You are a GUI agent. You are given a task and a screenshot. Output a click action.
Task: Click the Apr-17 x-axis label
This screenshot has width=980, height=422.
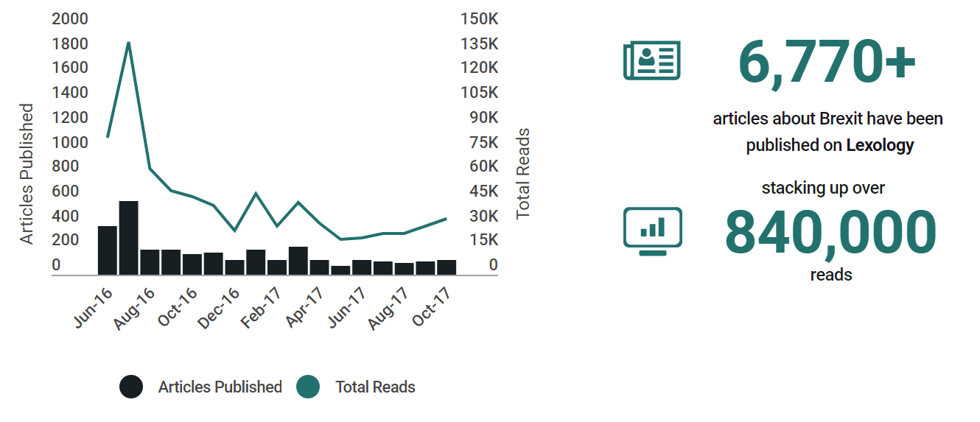click(304, 307)
